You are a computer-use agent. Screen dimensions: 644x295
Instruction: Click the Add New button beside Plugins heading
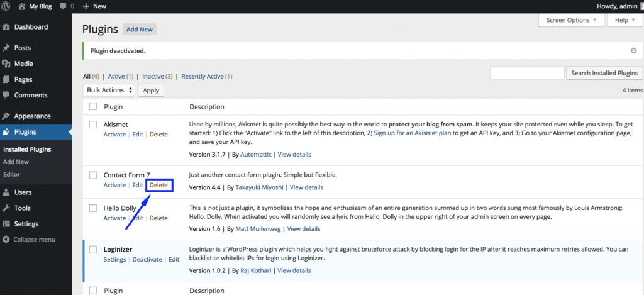point(140,30)
